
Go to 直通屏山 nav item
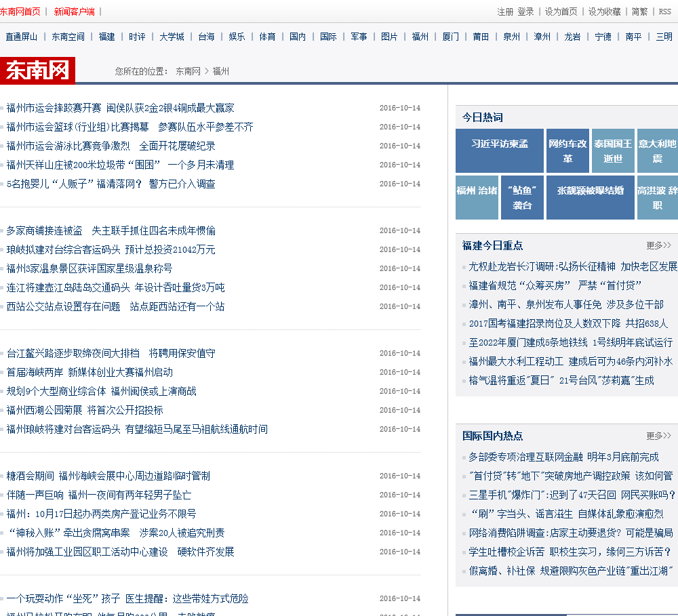click(21, 37)
